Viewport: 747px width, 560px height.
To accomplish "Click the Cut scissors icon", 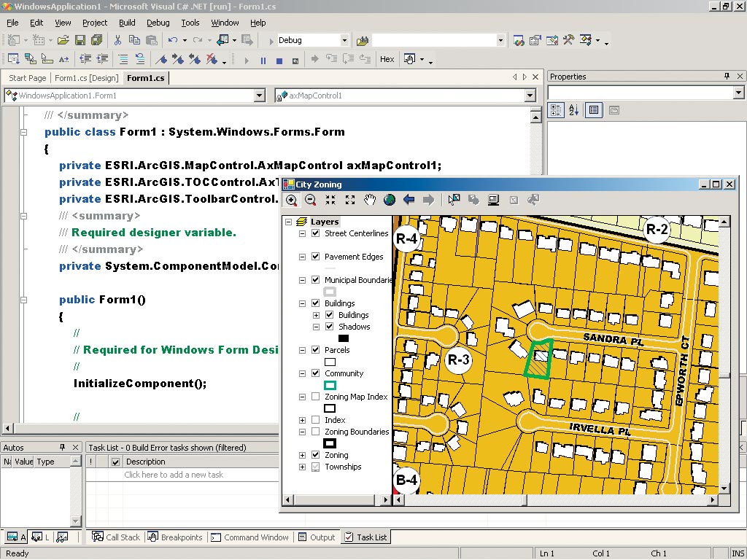I will (117, 40).
